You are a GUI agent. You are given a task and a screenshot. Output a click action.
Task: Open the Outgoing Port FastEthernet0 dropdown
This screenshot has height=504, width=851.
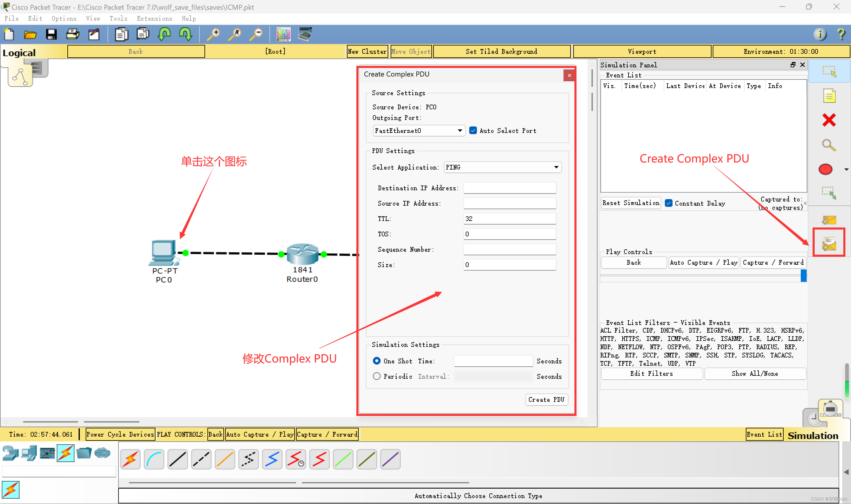(x=419, y=130)
